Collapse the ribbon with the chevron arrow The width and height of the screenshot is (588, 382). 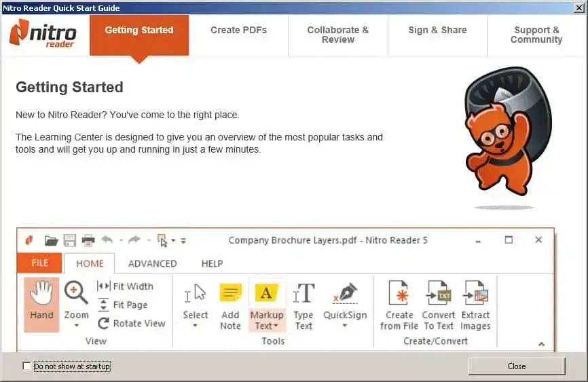pos(542,344)
